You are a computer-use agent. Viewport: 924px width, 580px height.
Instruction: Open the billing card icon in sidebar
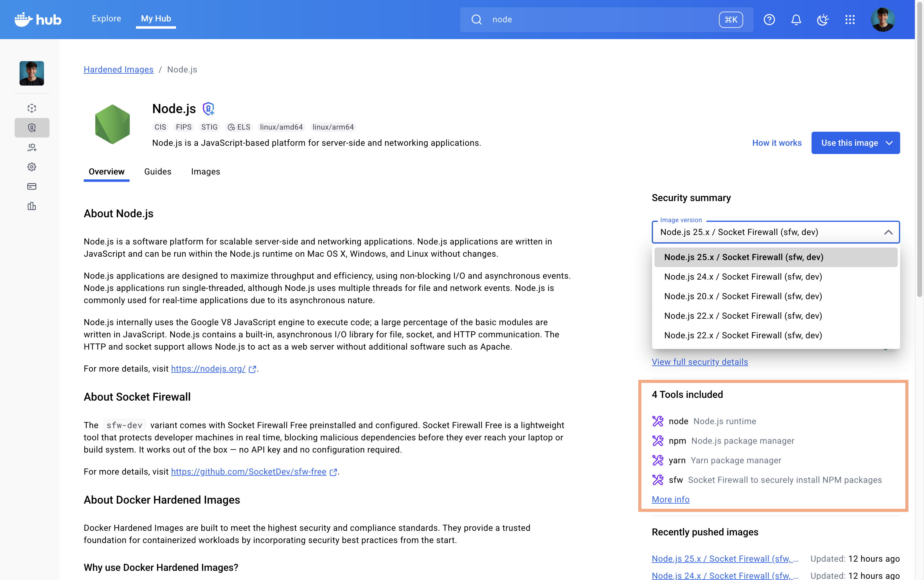pos(32,186)
